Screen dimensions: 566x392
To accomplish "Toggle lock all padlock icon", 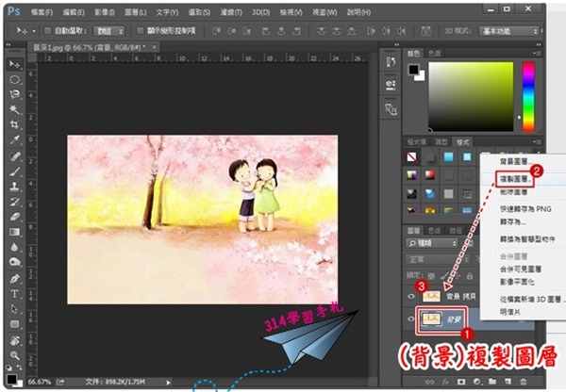I will tap(470, 276).
